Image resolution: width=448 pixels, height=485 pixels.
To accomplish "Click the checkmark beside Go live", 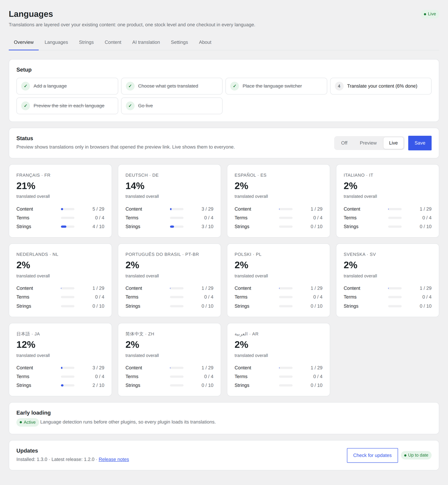I will pyautogui.click(x=130, y=106).
